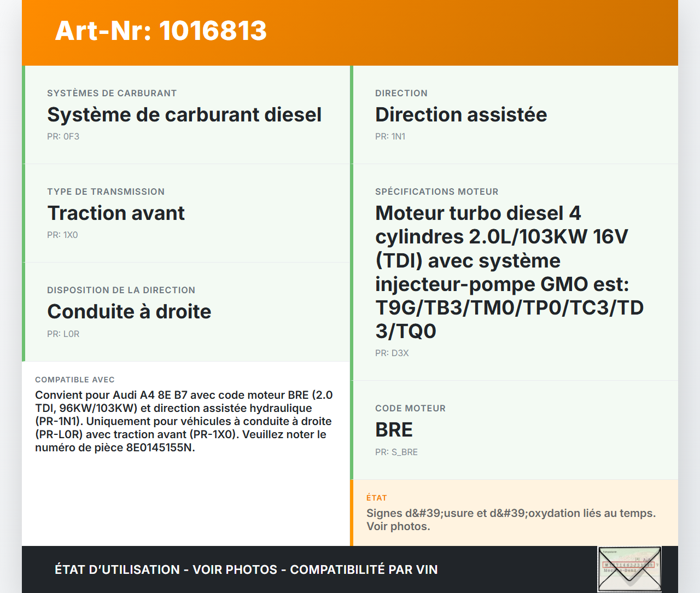This screenshot has width=700, height=593.
Task: Click the Audi A4 compatibility description paragraph
Action: tap(184, 421)
